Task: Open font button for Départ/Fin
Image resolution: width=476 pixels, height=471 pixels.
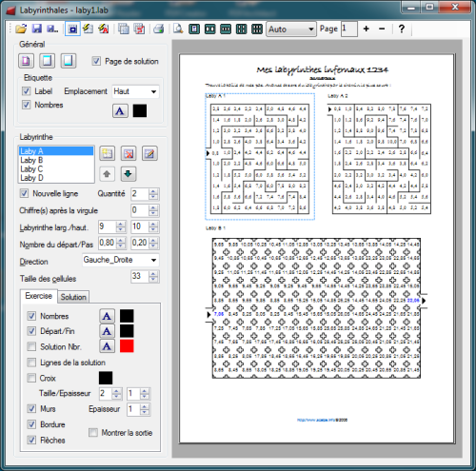Action: tap(107, 331)
